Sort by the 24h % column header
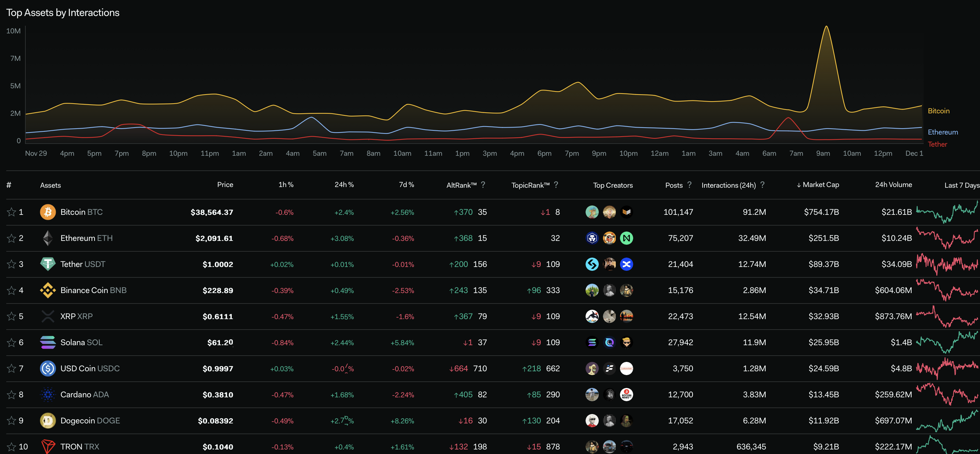 pyautogui.click(x=344, y=185)
